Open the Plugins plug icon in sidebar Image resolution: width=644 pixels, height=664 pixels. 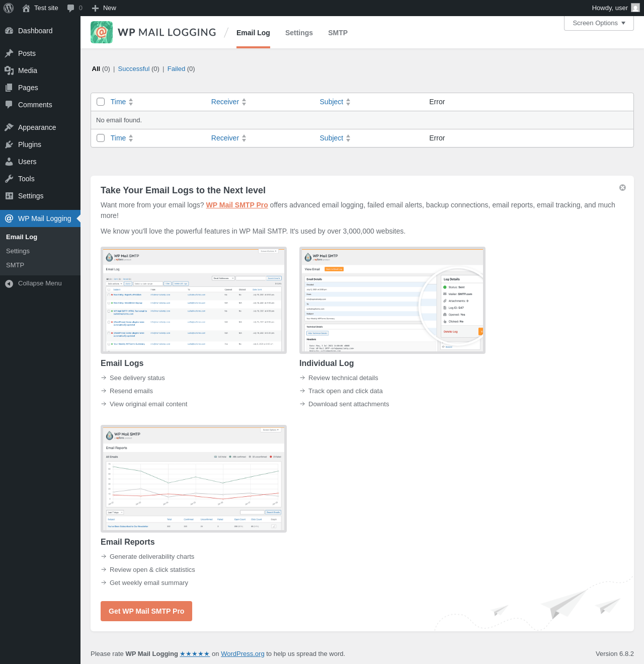(9, 144)
